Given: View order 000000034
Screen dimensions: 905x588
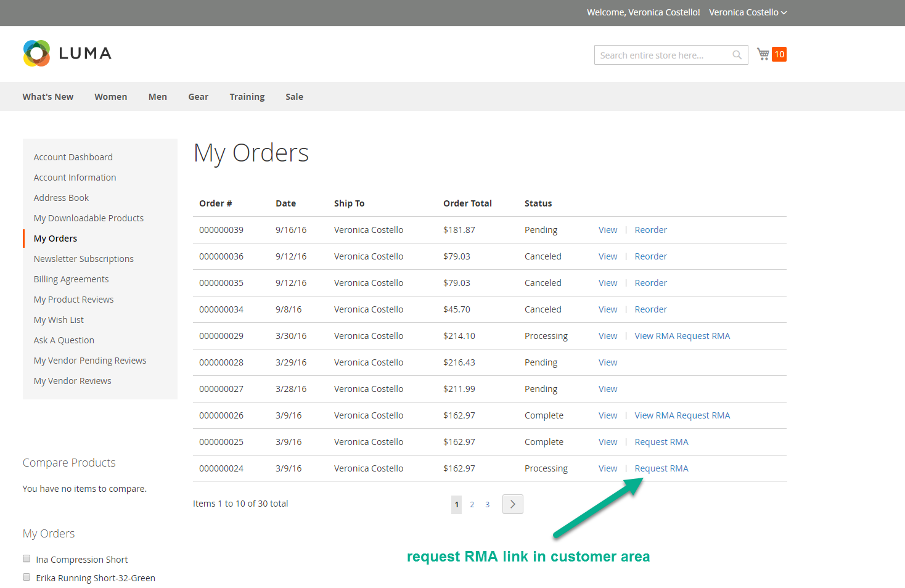Looking at the screenshot, I should (608, 309).
